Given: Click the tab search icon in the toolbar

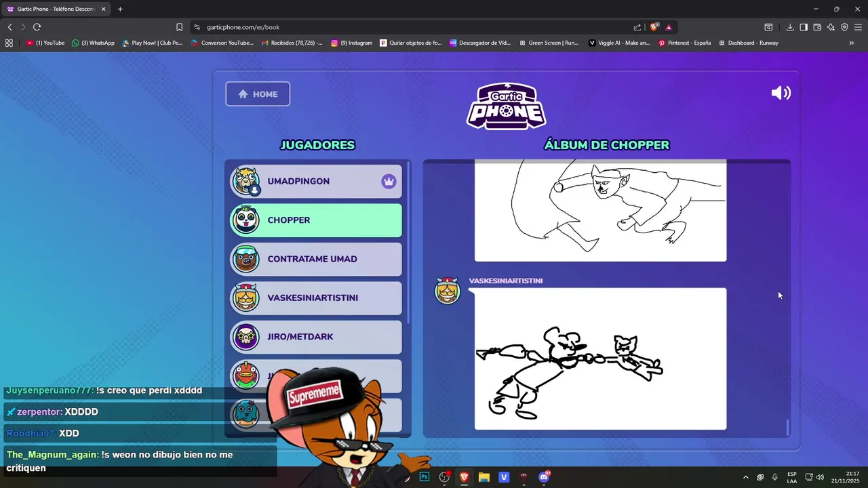Looking at the screenshot, I should click(x=768, y=27).
